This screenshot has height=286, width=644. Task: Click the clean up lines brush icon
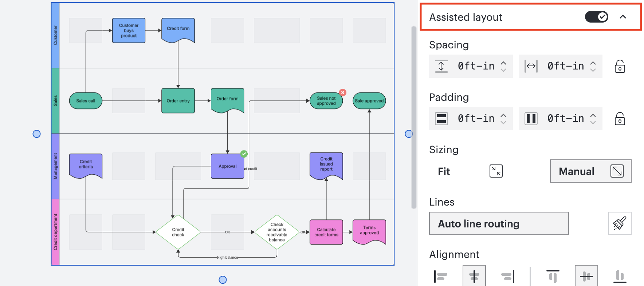click(620, 223)
